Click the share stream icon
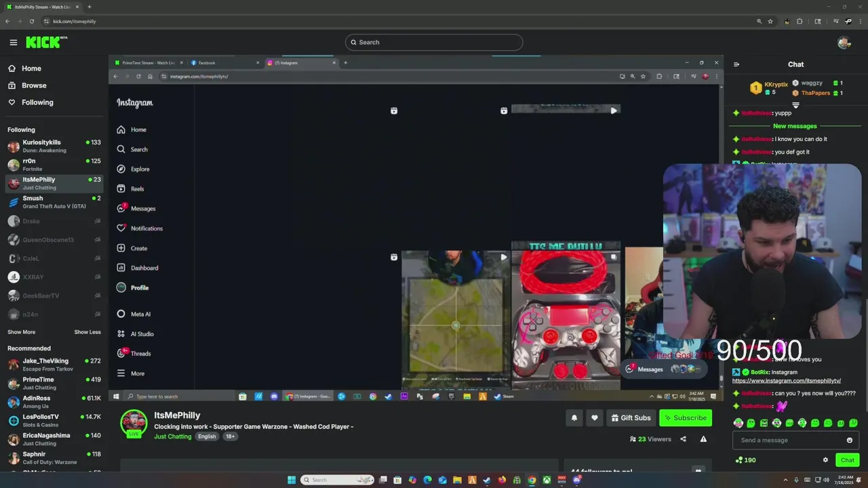 683,439
